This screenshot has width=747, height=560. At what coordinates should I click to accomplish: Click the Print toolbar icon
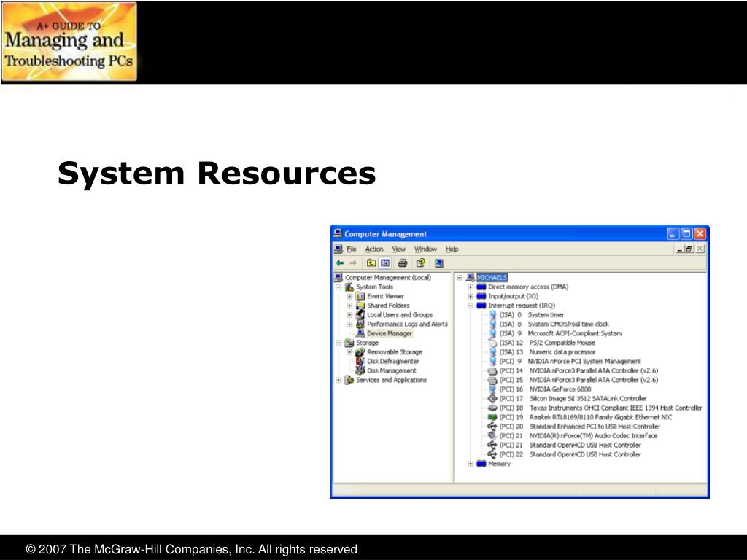(402, 262)
